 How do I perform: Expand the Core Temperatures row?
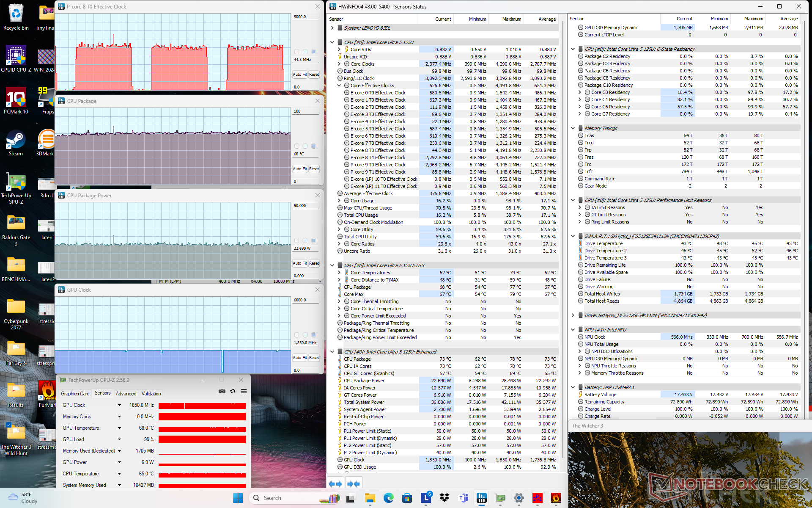pos(339,273)
